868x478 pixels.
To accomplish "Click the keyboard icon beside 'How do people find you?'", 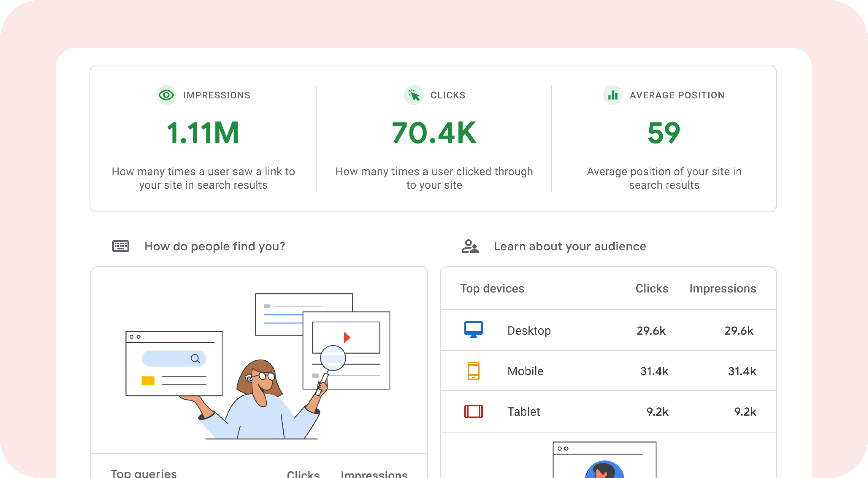I will (x=121, y=246).
